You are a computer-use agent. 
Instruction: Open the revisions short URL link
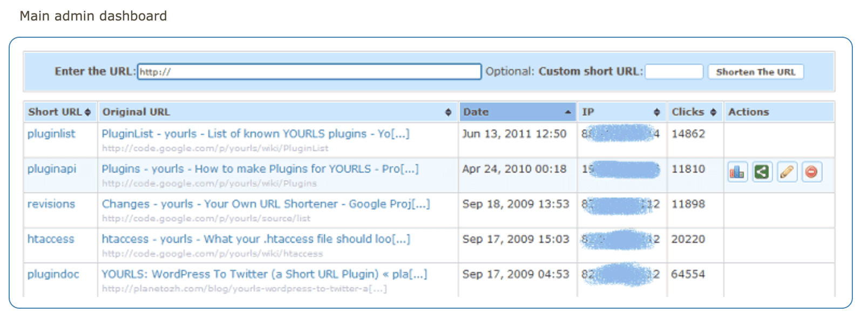coord(51,204)
